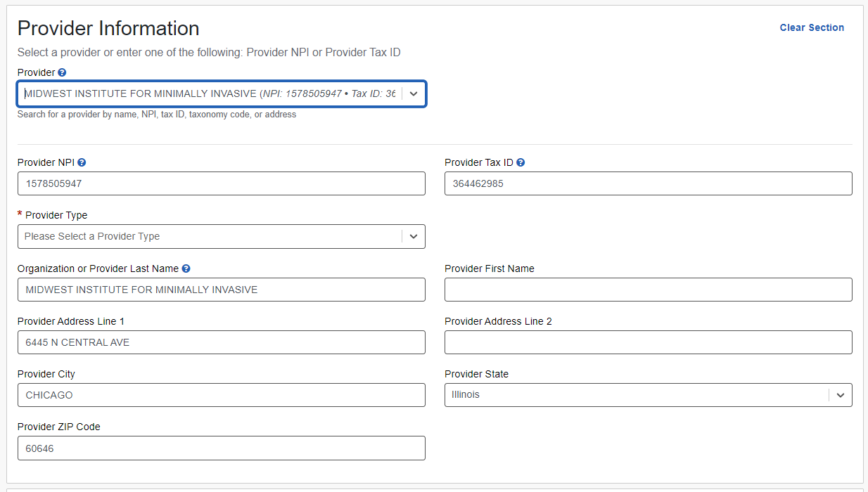Click the Provider City field containing CHICAGO
868x492 pixels.
click(x=221, y=395)
